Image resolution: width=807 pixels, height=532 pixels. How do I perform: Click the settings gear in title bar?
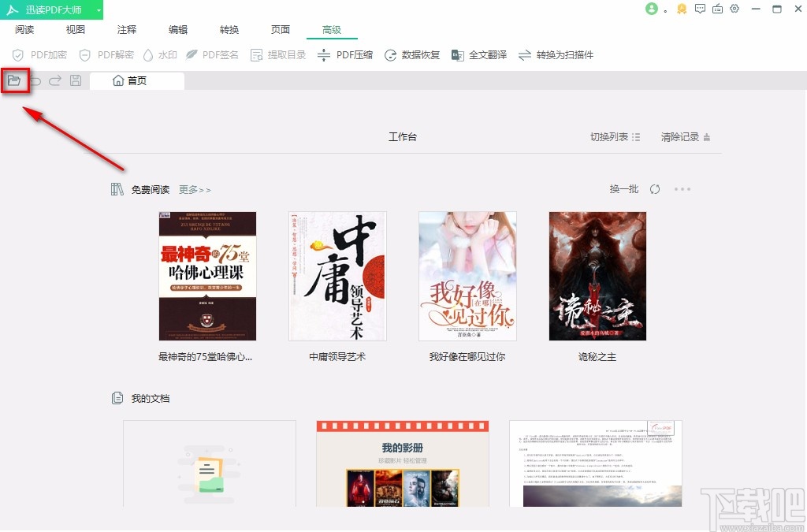click(x=734, y=9)
